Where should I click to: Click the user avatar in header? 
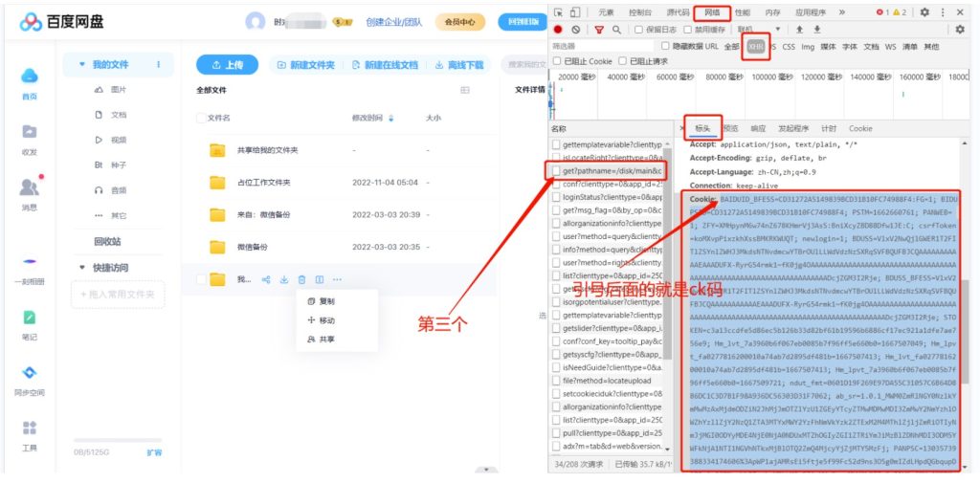pyautogui.click(x=255, y=22)
